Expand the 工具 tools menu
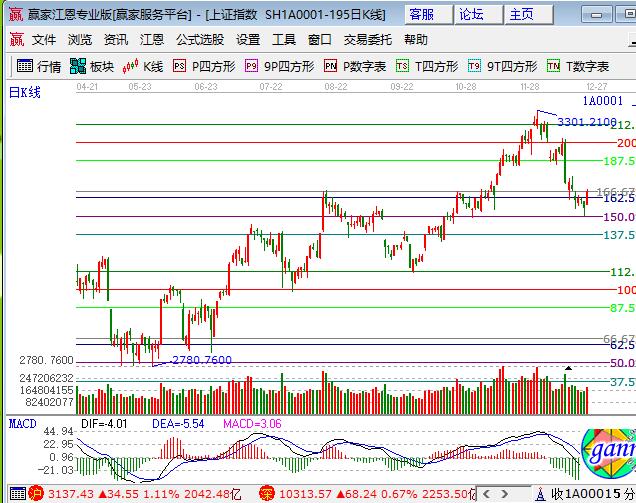This screenshot has height=503, width=636. [x=284, y=40]
